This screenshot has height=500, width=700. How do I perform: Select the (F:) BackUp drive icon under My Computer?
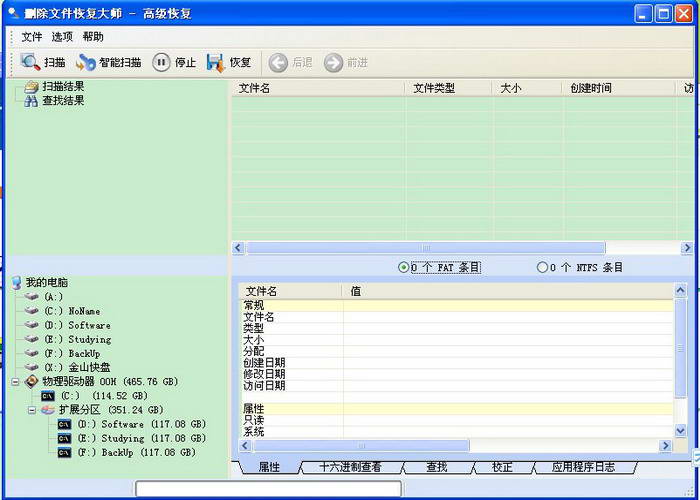click(31, 353)
